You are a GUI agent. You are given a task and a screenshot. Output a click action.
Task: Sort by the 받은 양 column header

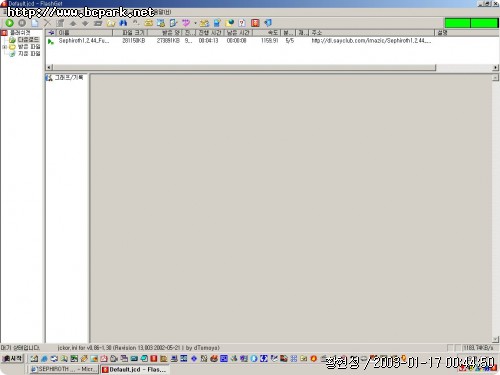[166, 33]
